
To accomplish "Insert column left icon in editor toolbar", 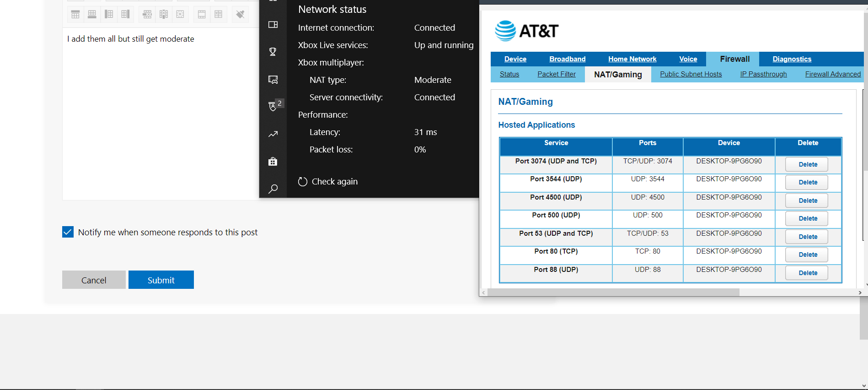I will click(x=109, y=14).
